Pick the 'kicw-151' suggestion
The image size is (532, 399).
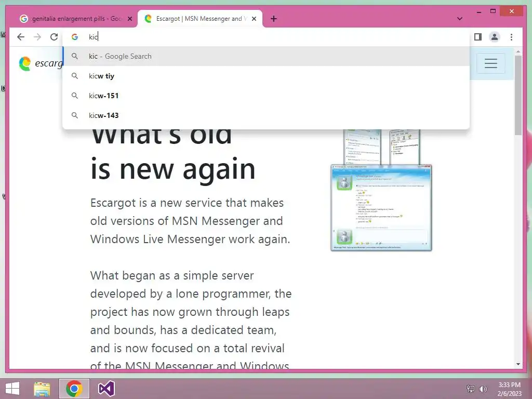266,96
